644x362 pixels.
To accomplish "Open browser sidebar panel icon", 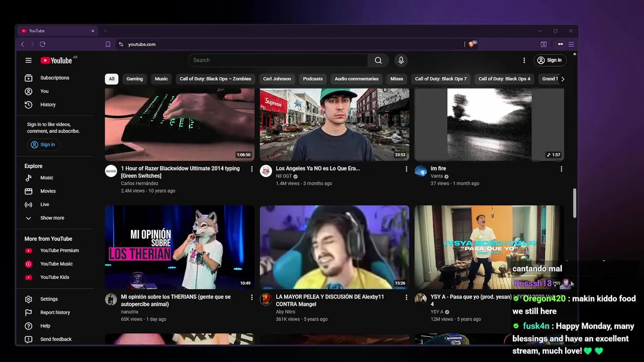I will point(544,44).
